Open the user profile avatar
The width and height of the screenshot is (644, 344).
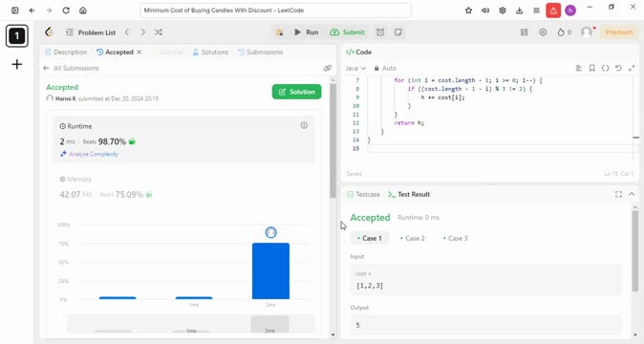[587, 32]
